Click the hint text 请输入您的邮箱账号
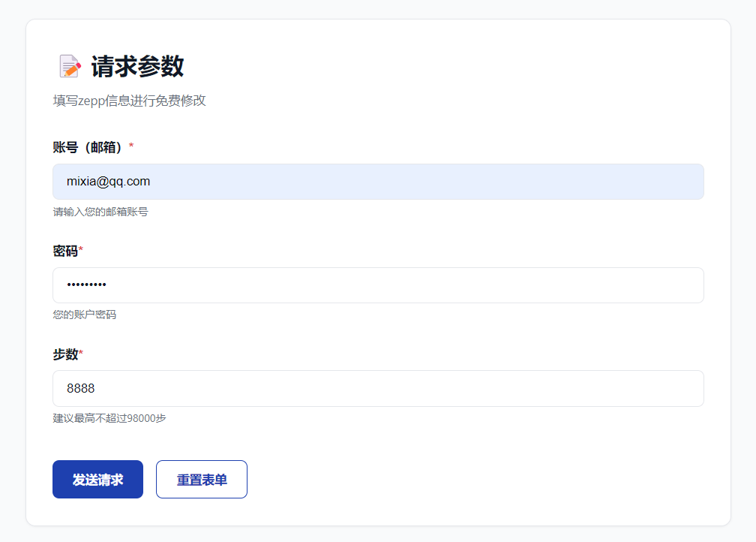The image size is (756, 542). pyautogui.click(x=100, y=212)
